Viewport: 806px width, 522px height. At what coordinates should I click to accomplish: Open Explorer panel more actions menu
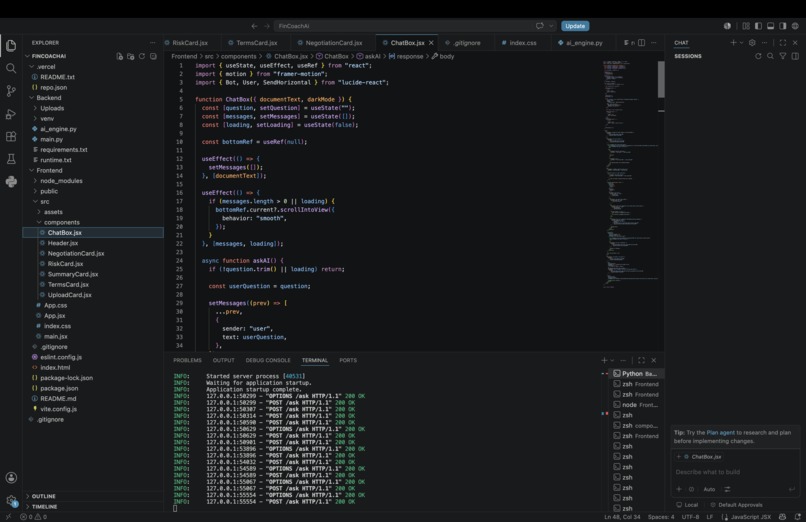click(x=153, y=43)
